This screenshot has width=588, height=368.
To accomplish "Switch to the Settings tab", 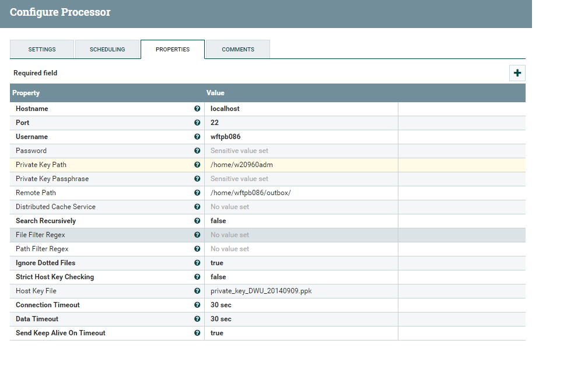I will point(41,49).
